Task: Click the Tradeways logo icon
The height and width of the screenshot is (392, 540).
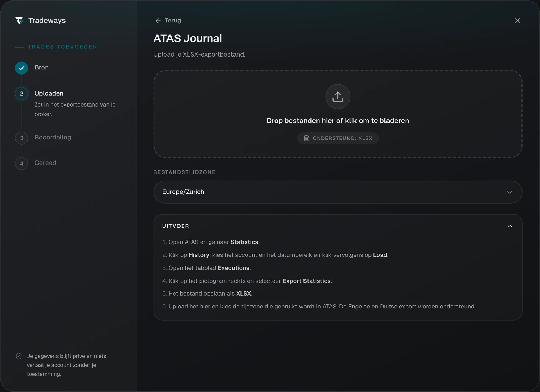Action: tap(19, 21)
